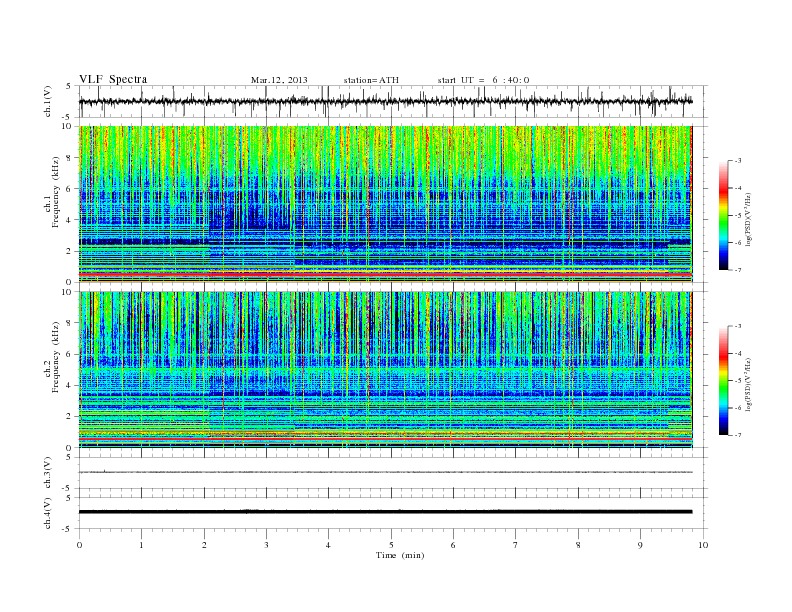
Task: Click inside the ch.1 spectrogram panel
Action: coord(385,204)
